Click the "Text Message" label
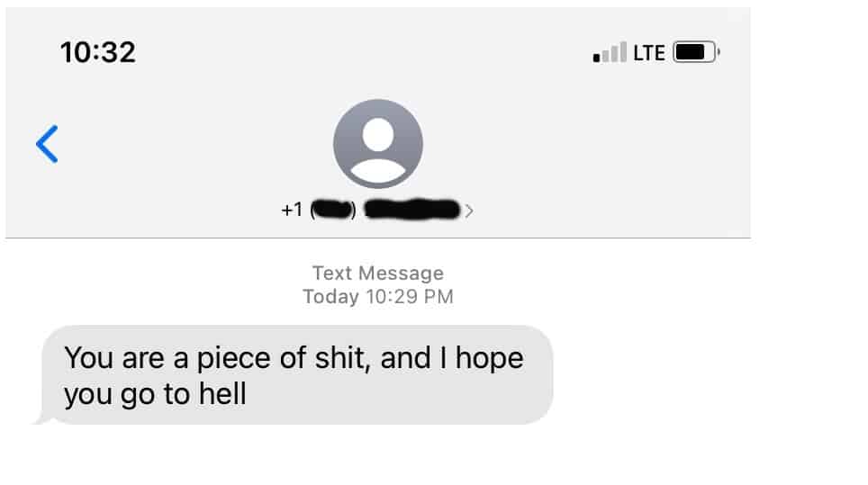The image size is (868, 485). click(377, 273)
